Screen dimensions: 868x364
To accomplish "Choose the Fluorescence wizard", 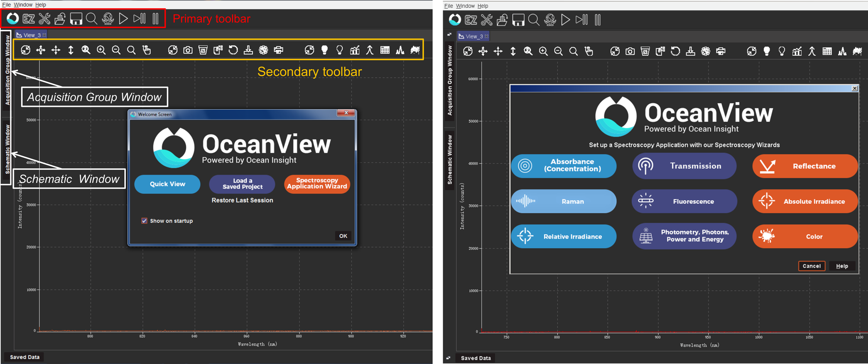I will [x=684, y=201].
